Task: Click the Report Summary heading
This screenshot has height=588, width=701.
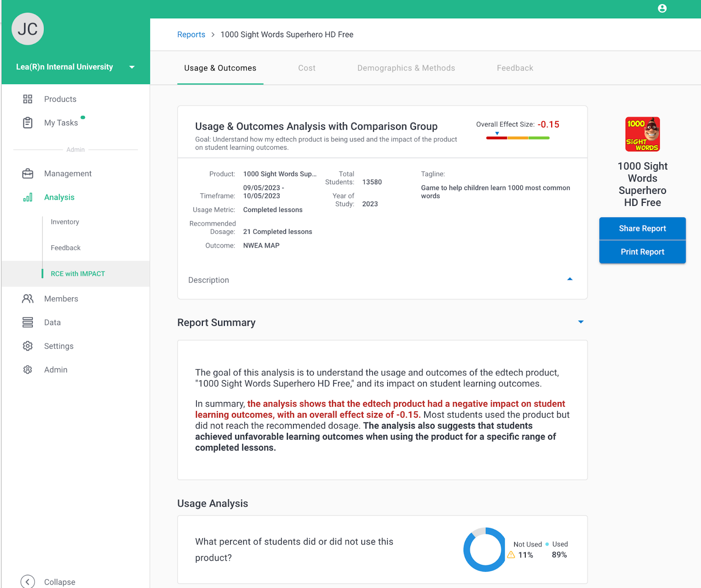Action: click(x=216, y=323)
